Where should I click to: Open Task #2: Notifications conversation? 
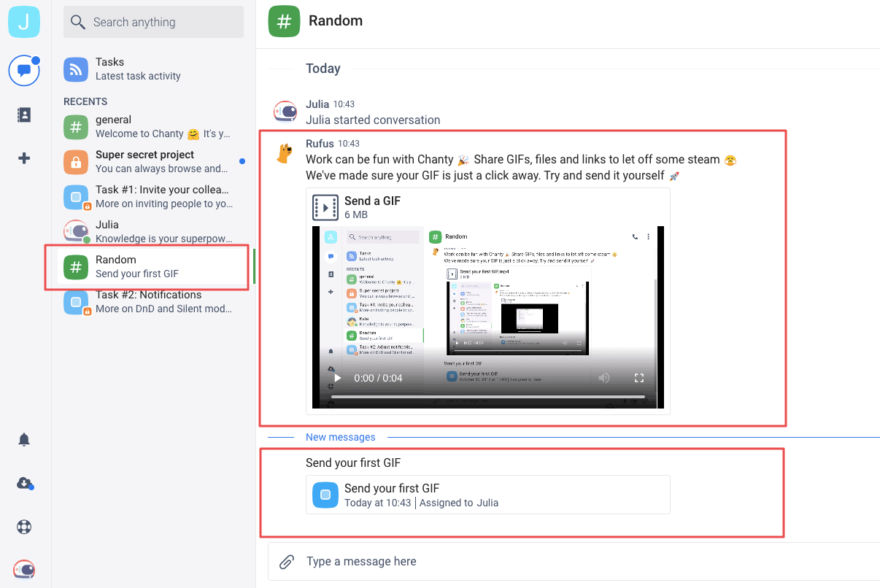153,302
